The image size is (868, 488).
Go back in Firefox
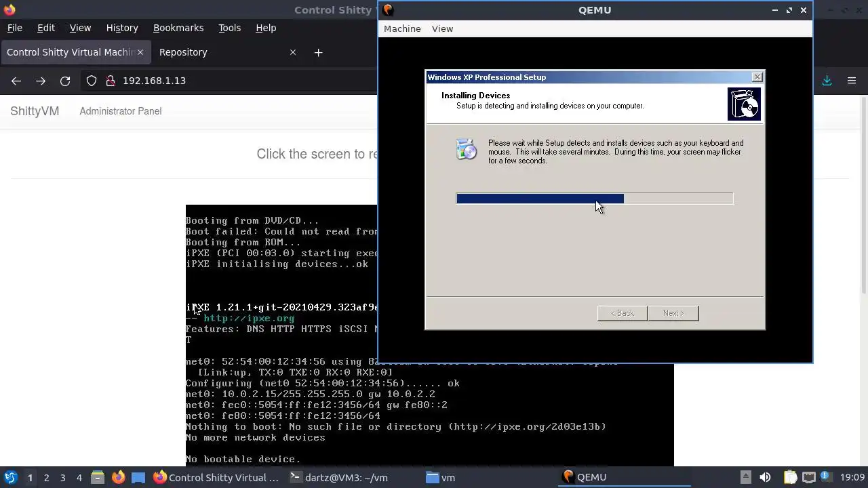[x=16, y=81]
